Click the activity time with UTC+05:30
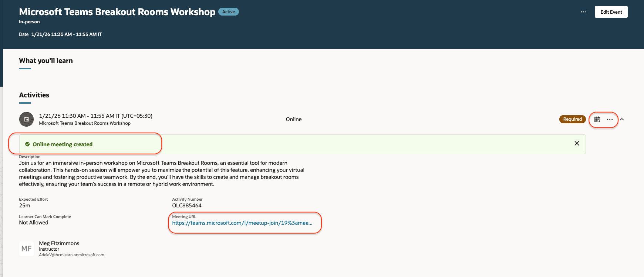This screenshot has height=277, width=644. click(96, 116)
